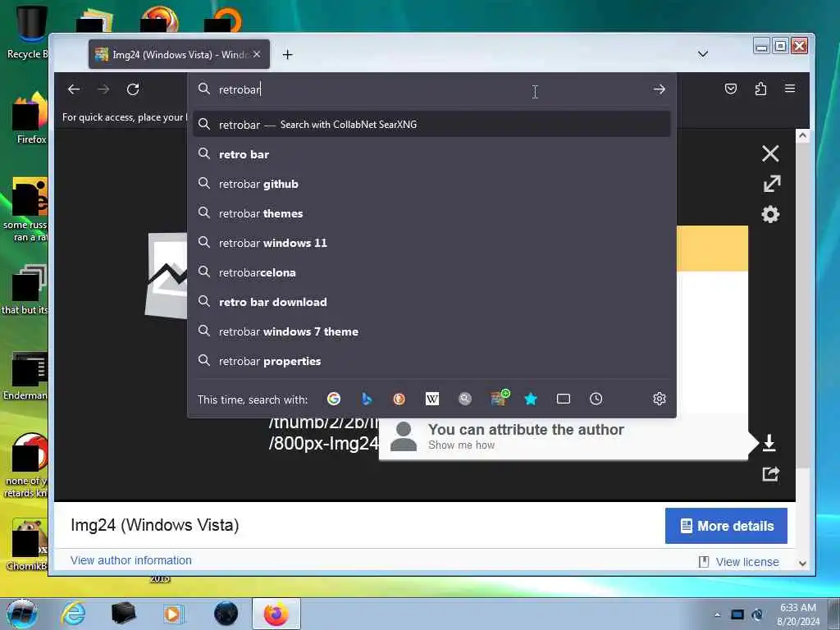This screenshot has width=840, height=630.
Task: Click the Go arrow in the address bar
Action: tap(660, 89)
